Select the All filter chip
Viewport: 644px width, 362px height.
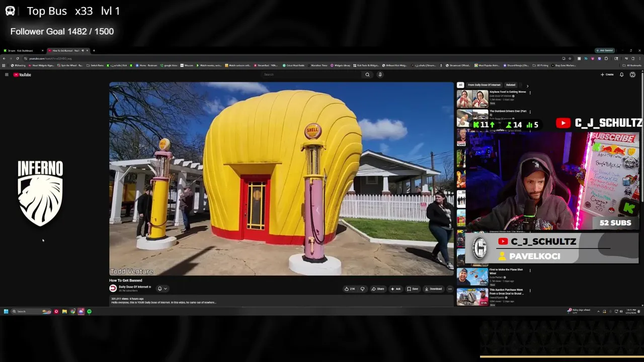pos(460,85)
